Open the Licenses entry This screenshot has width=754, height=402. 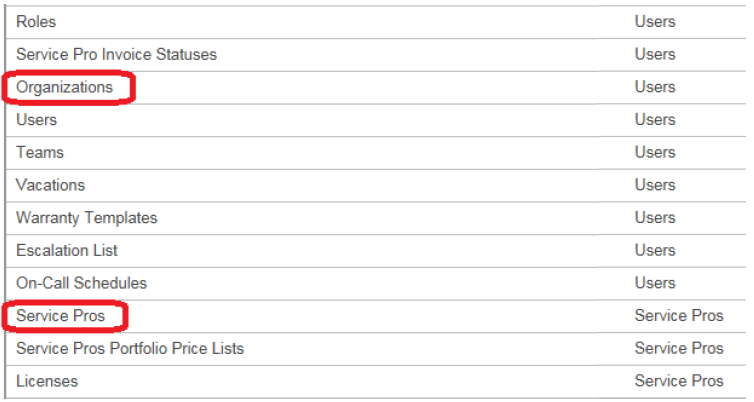[x=46, y=381]
